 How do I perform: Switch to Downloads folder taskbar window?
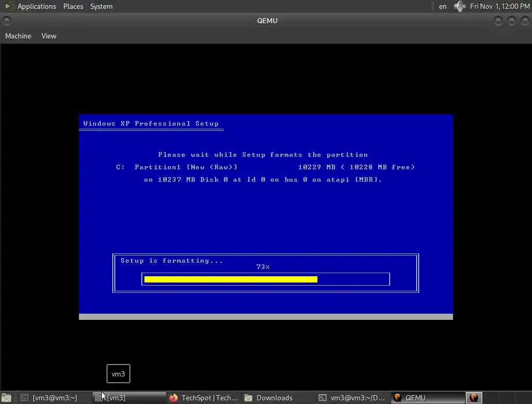pos(278,398)
